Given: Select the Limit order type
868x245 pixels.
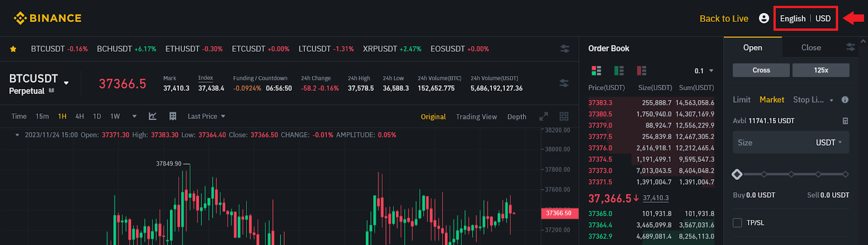Looking at the screenshot, I should tap(742, 100).
